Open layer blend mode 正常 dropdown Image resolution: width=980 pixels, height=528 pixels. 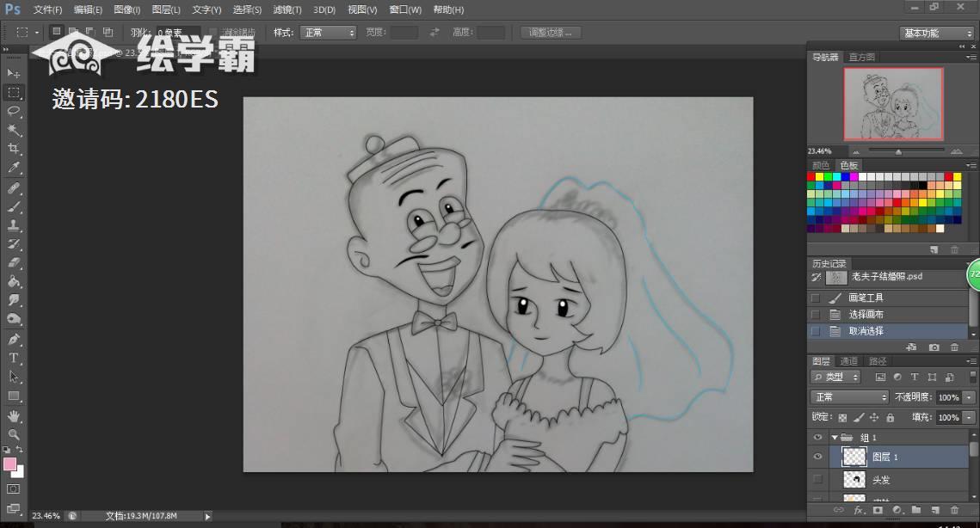tap(849, 396)
